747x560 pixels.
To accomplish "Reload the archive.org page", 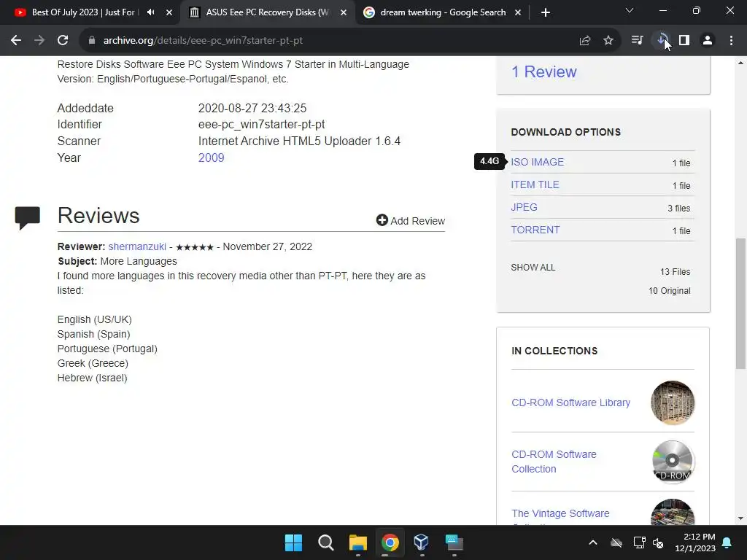I will click(63, 41).
